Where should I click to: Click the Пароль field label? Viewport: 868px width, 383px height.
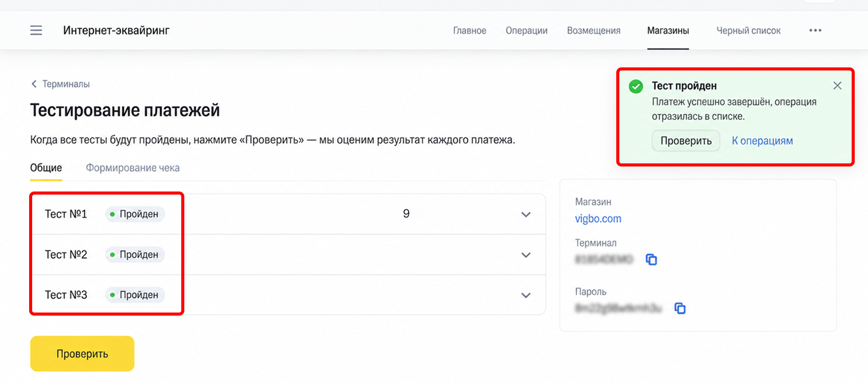pyautogui.click(x=591, y=292)
